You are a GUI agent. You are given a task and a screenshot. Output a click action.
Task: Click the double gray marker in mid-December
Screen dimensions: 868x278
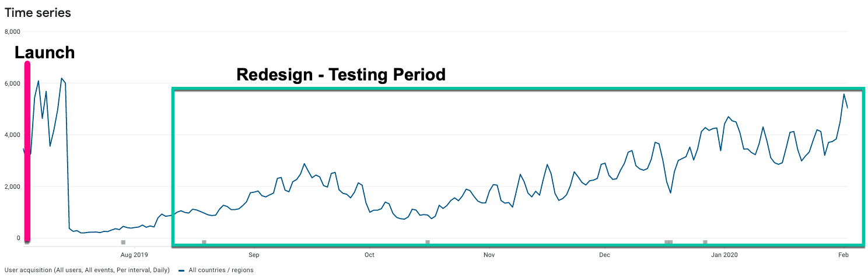click(x=668, y=242)
